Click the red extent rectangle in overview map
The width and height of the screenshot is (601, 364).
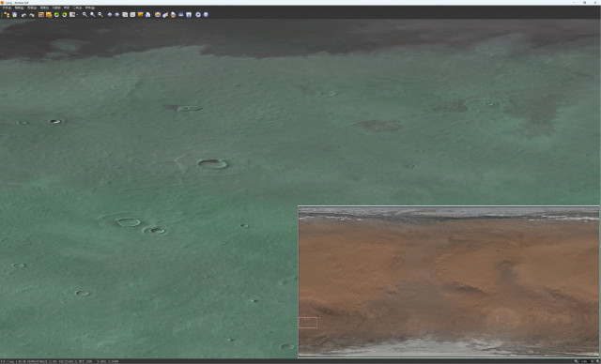pos(308,323)
